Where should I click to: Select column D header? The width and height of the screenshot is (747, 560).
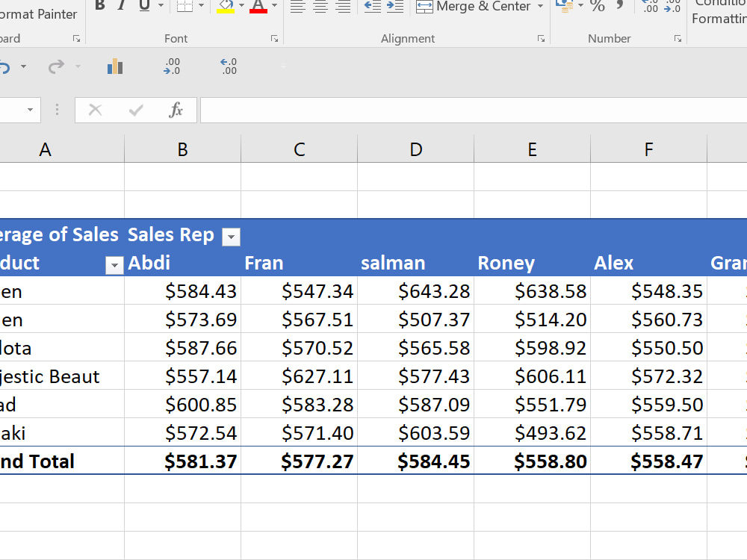click(x=416, y=149)
